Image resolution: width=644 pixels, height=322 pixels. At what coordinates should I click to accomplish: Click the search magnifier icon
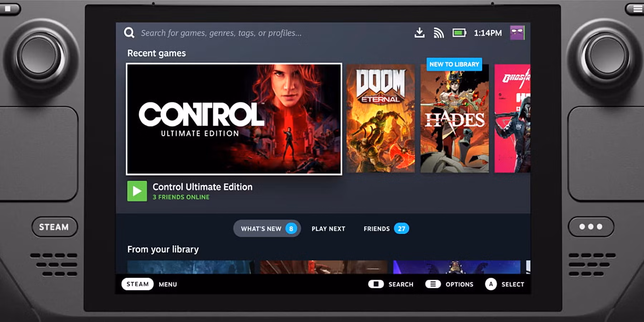click(x=129, y=33)
